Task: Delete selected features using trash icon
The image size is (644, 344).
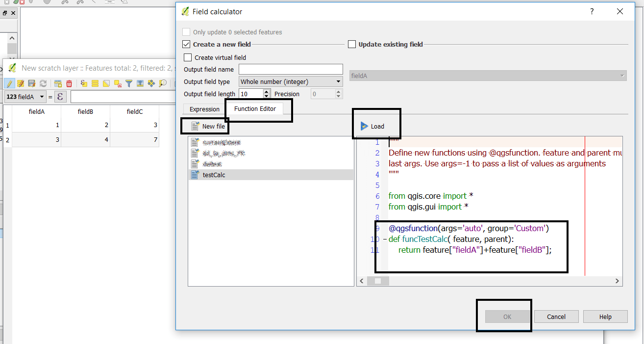Action: (x=69, y=84)
